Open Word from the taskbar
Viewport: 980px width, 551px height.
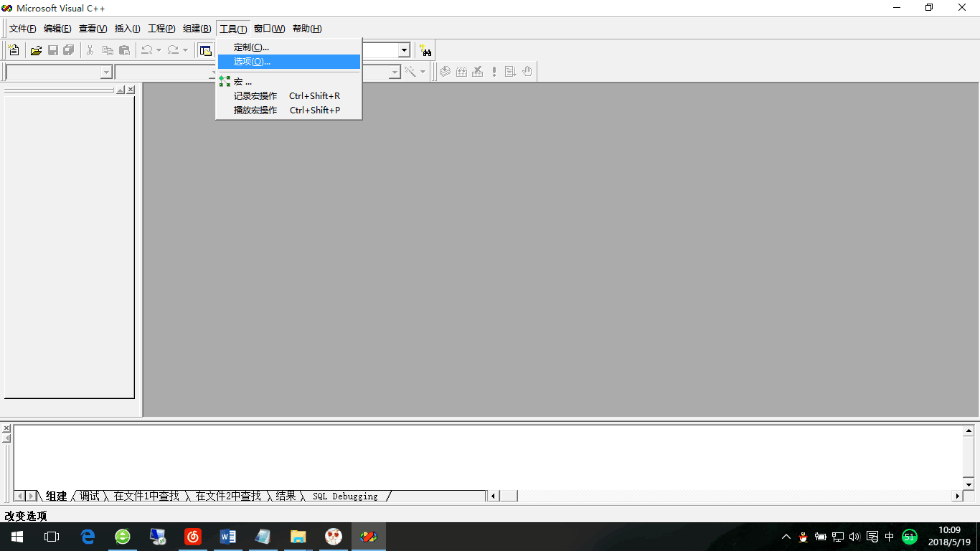(228, 537)
